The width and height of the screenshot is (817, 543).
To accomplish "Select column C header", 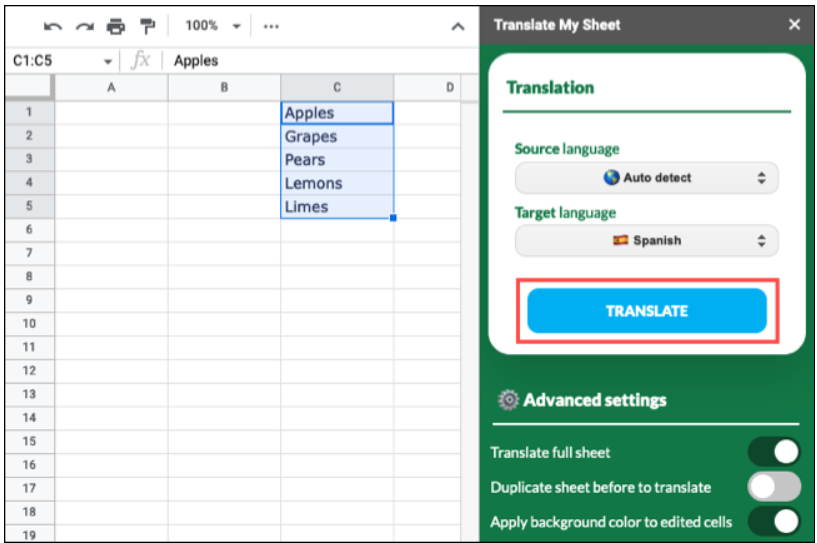I will pos(337,88).
